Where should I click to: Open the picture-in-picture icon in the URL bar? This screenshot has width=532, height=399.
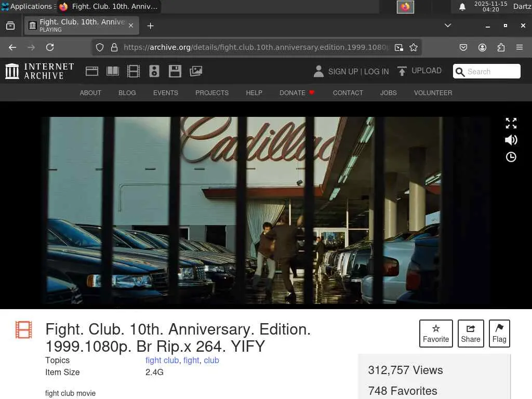pyautogui.click(x=399, y=47)
